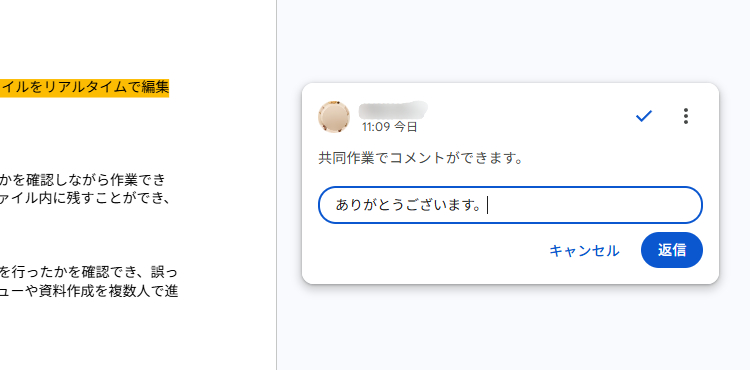Place cursor in line ューや資料作成を複数人で進

(x=89, y=291)
